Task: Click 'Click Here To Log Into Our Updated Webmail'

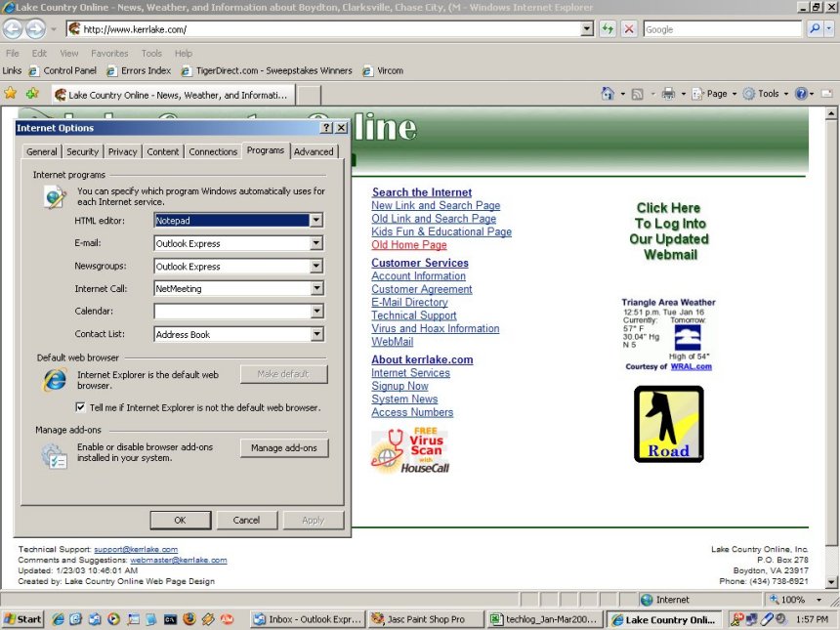Action: (x=669, y=231)
